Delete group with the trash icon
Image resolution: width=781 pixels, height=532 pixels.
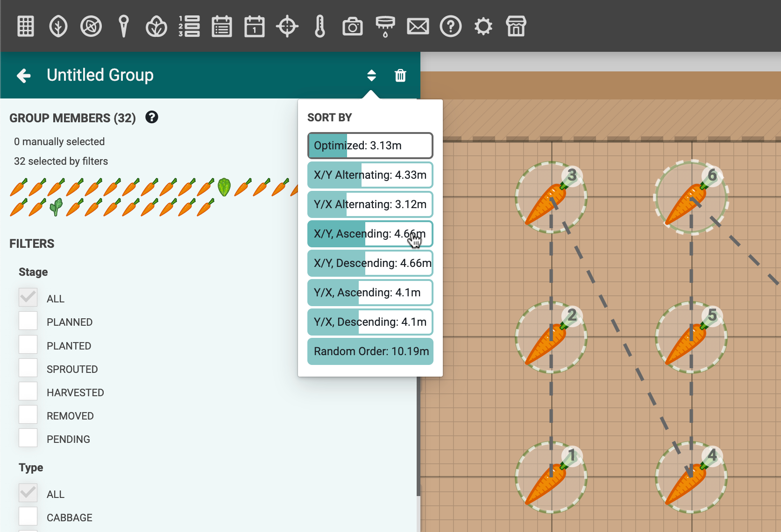(400, 75)
